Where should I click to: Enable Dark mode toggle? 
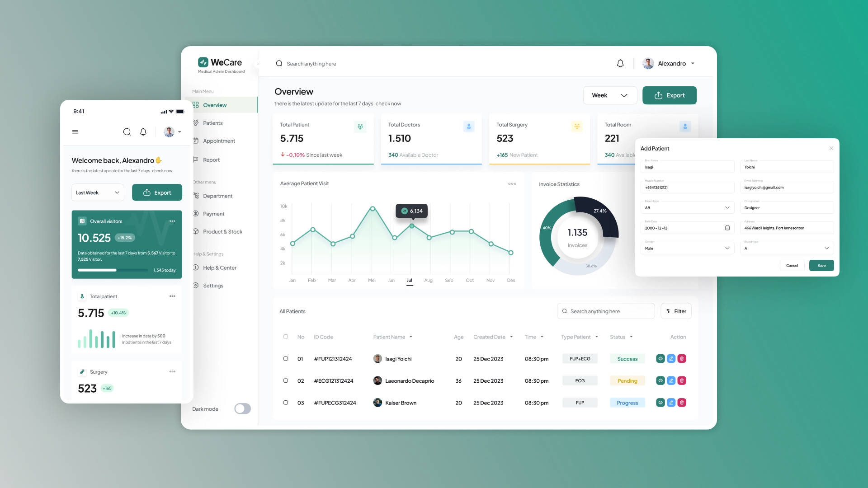(x=242, y=408)
